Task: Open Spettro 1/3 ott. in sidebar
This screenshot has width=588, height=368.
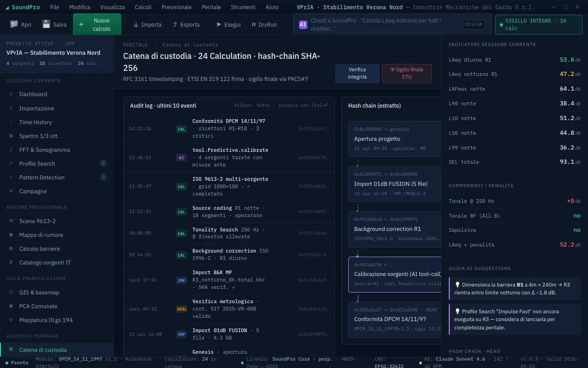Action: (57, 136)
